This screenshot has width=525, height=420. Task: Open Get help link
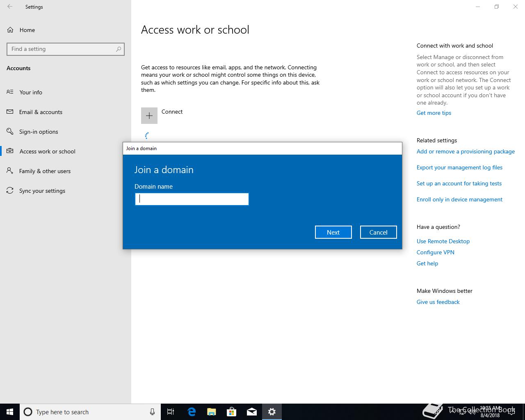click(427, 263)
